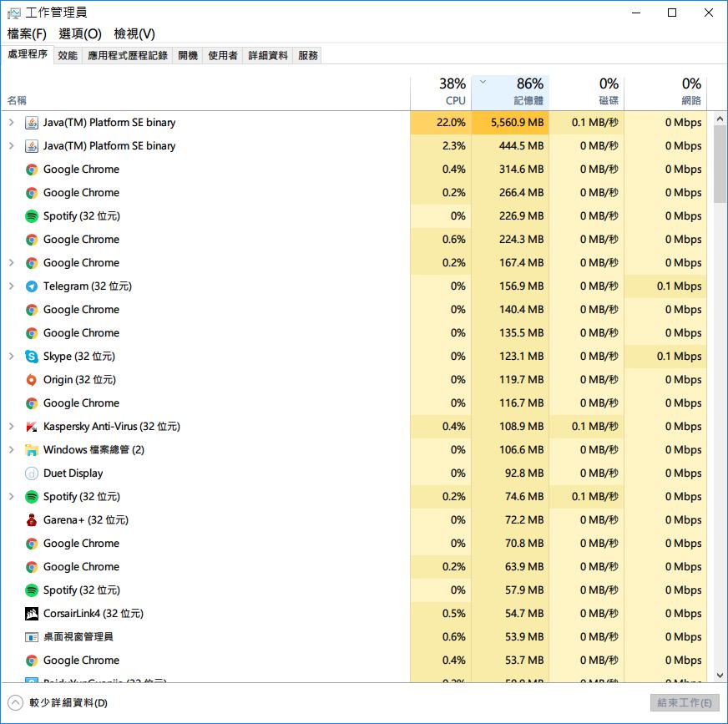Click the Chrome icon in the 53.7 MB row
This screenshot has width=728, height=724.
32,661
